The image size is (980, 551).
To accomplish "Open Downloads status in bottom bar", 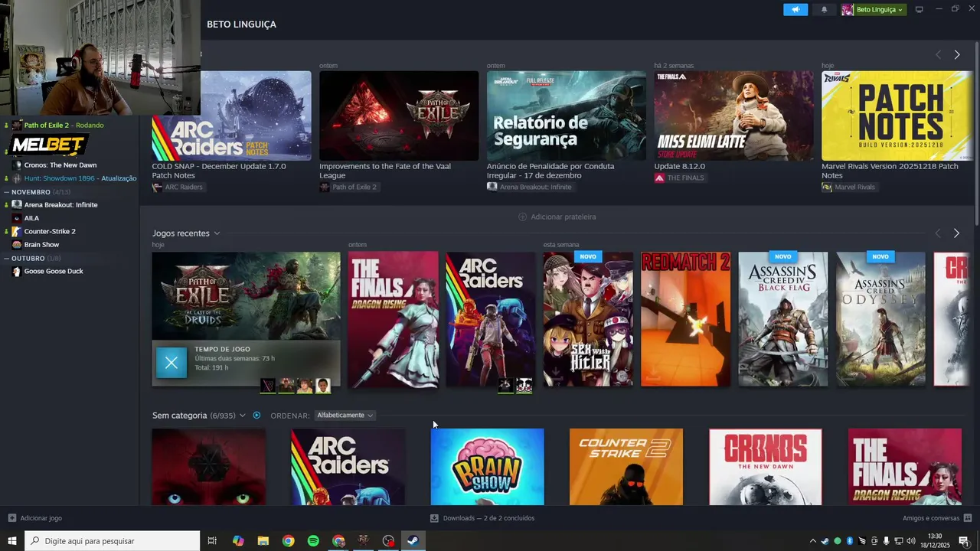I will click(482, 518).
